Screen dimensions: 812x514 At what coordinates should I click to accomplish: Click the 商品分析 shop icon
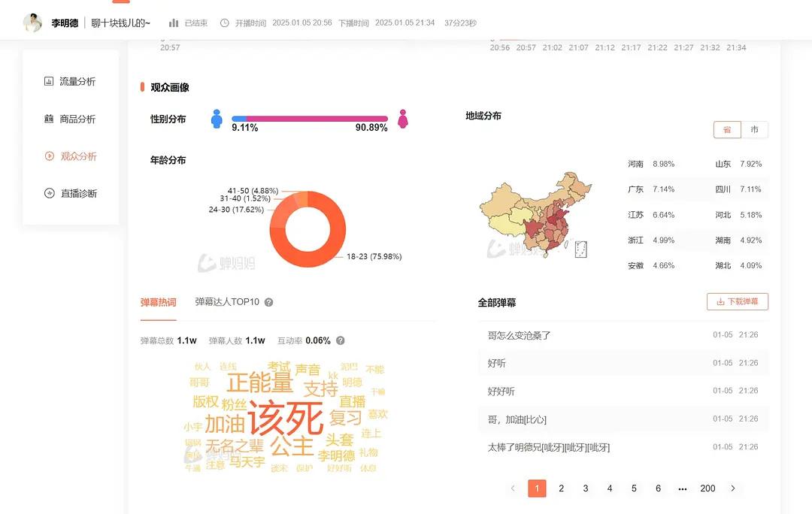click(x=49, y=119)
